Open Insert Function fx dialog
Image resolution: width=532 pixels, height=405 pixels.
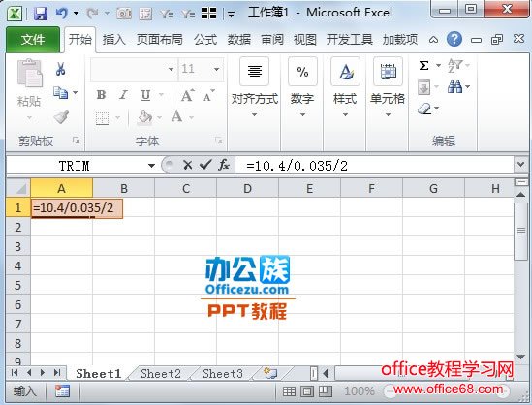click(x=224, y=165)
